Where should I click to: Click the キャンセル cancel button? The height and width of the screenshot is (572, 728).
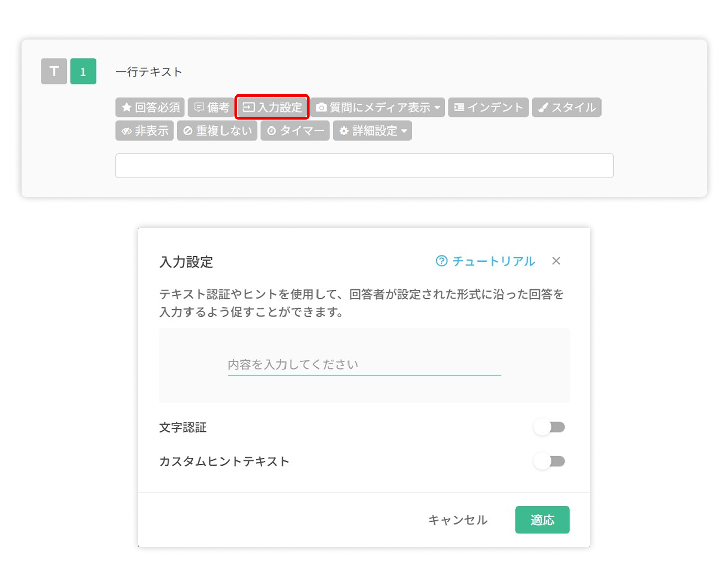[458, 520]
